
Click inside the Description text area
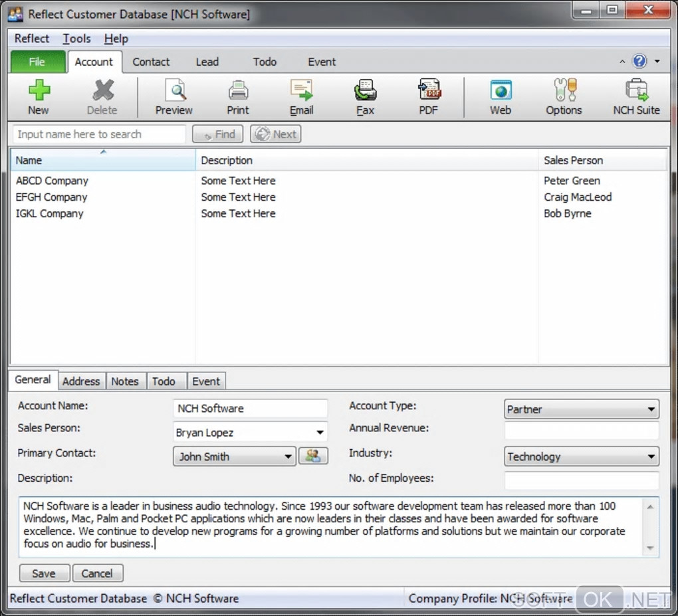331,526
